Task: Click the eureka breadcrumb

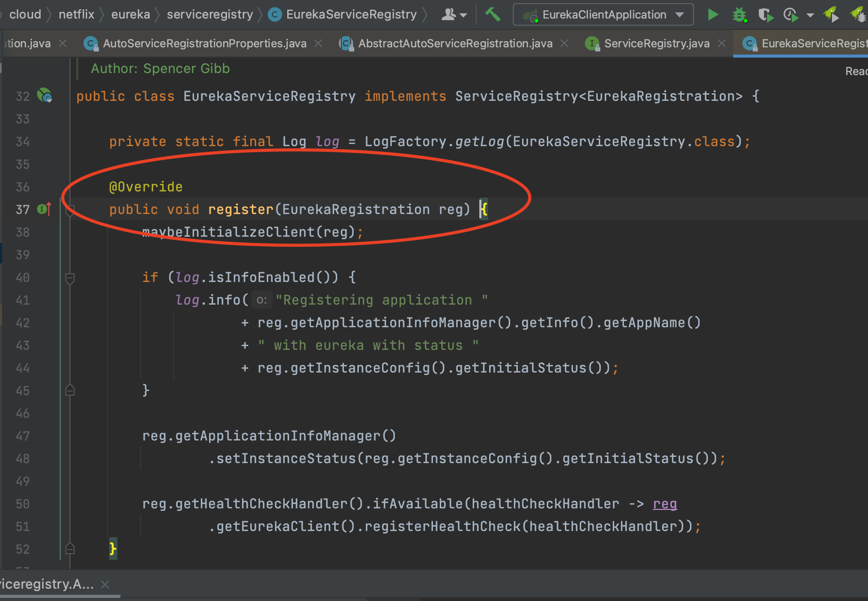Action: pos(131,14)
